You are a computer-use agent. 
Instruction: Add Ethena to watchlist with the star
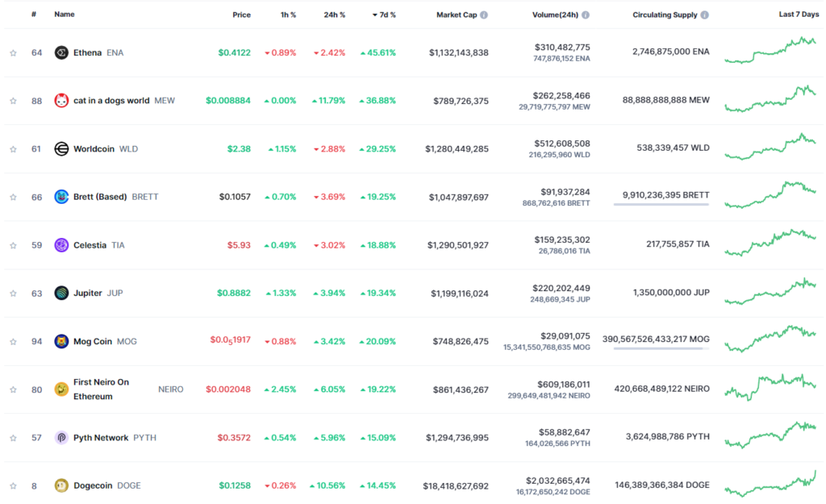point(13,52)
